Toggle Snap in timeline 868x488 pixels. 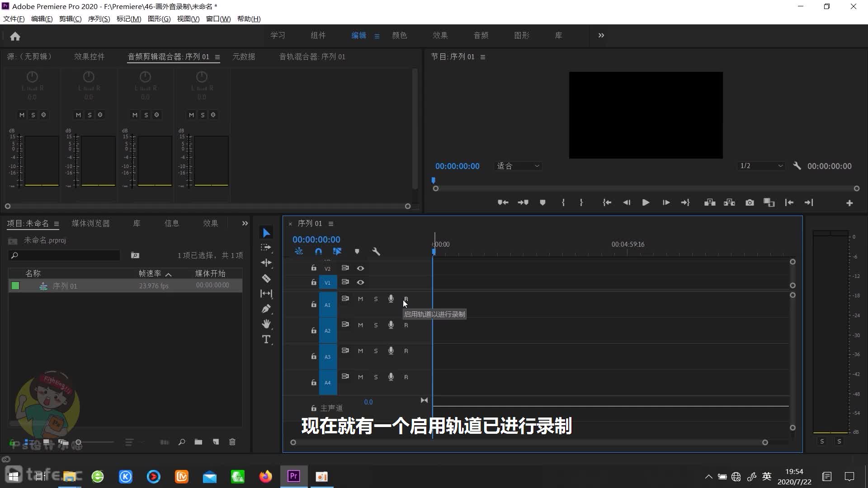(318, 252)
